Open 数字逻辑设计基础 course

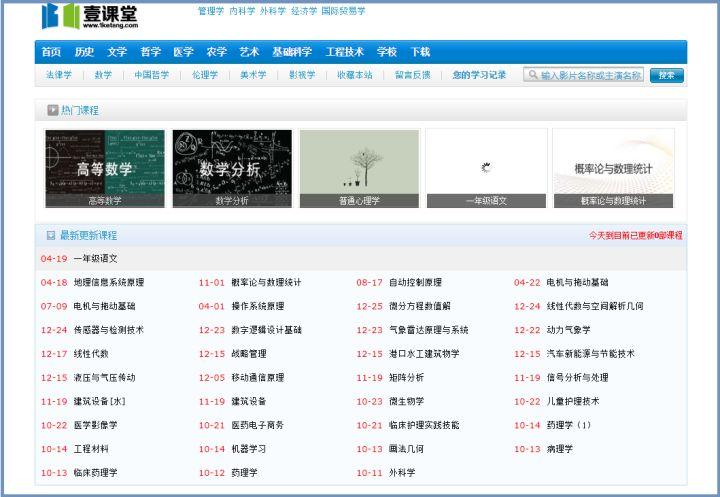click(266, 330)
